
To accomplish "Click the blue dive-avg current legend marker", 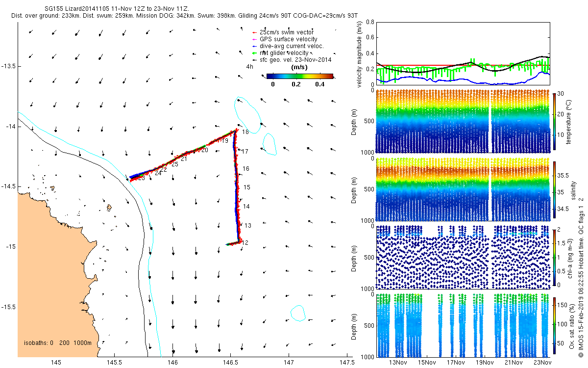I will [253, 46].
